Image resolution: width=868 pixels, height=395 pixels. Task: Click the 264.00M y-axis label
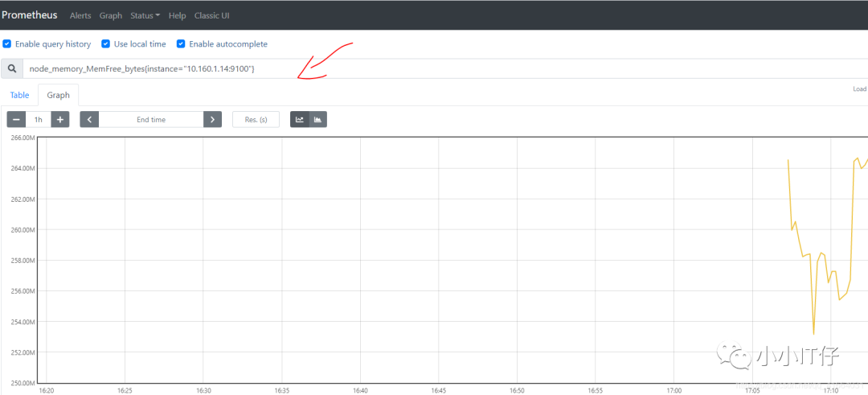[23, 168]
